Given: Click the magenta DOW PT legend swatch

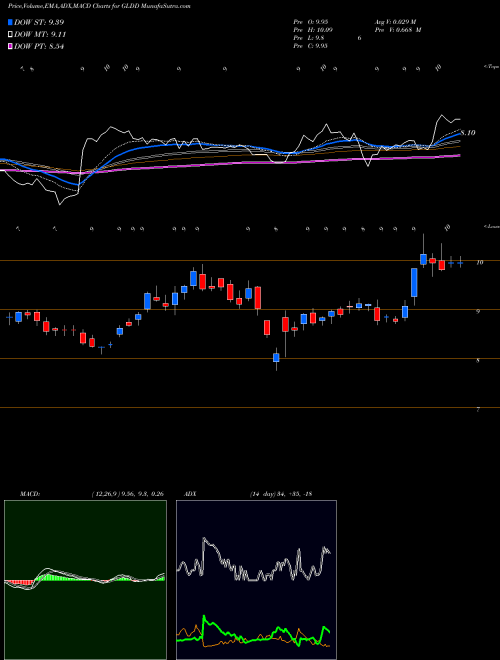Looking at the screenshot, I should (x=11, y=46).
